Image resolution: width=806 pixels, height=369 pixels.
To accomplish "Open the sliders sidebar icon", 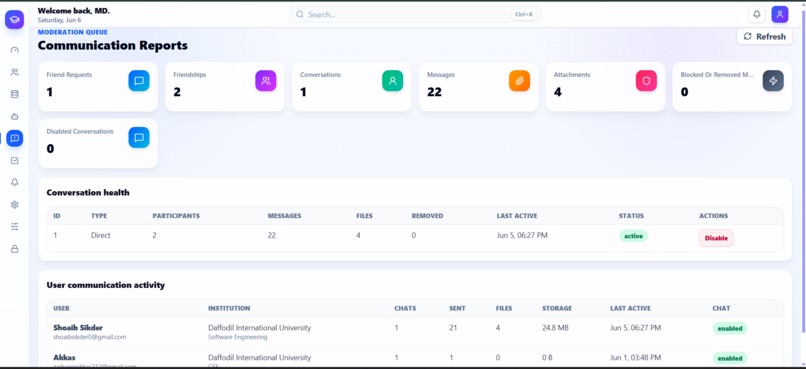I will pos(14,227).
